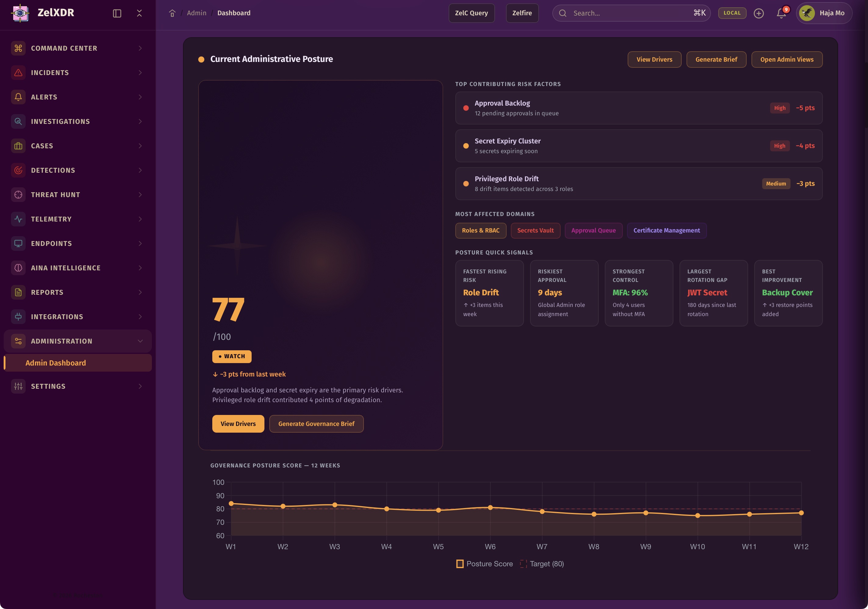Click the ZelXDR eye logo
Image resolution: width=868 pixels, height=609 pixels.
pyautogui.click(x=20, y=13)
